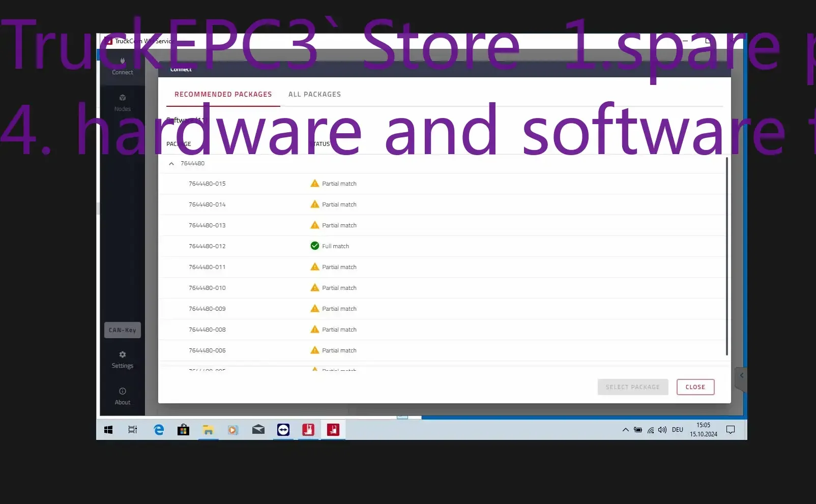Click the Select Package button
This screenshot has height=504, width=816.
pos(633,387)
